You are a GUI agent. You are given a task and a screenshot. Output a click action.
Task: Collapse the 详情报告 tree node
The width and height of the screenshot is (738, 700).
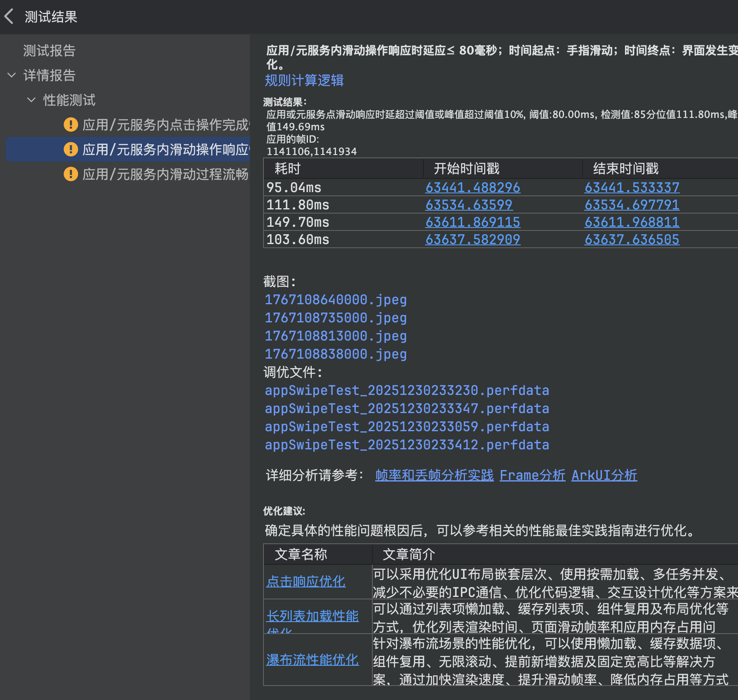tap(12, 75)
